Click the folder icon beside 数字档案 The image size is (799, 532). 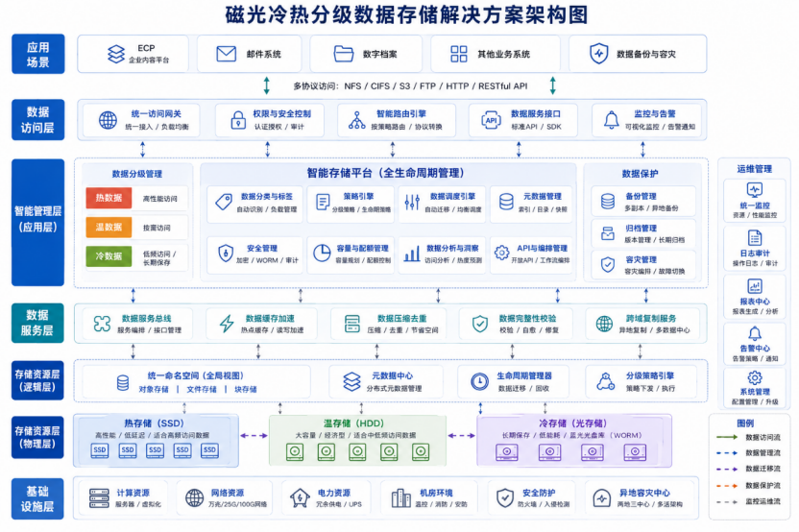[344, 54]
